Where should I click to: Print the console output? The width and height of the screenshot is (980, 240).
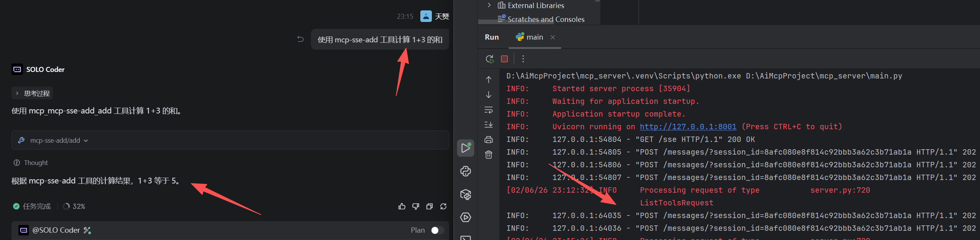(489, 140)
